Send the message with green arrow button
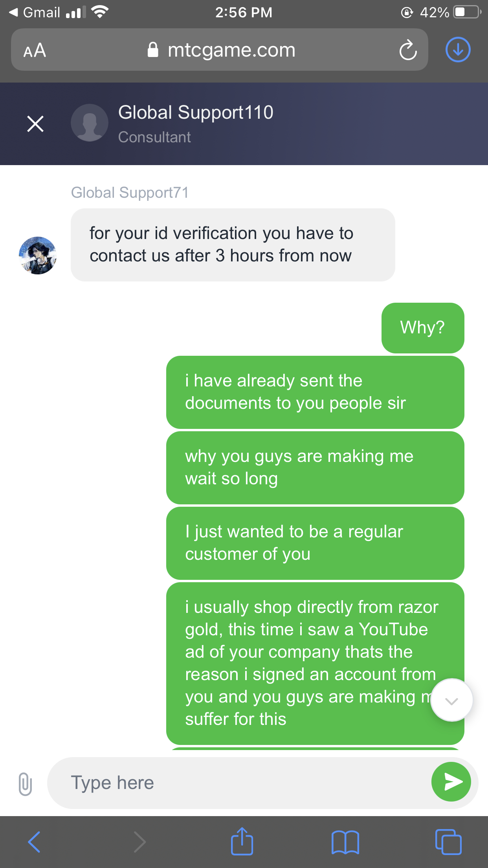Viewport: 488px width, 868px height. [451, 782]
